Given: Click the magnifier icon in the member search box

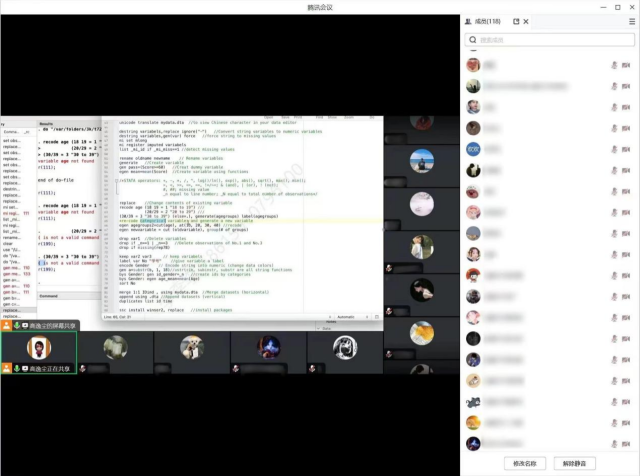Looking at the screenshot, I should (x=473, y=40).
